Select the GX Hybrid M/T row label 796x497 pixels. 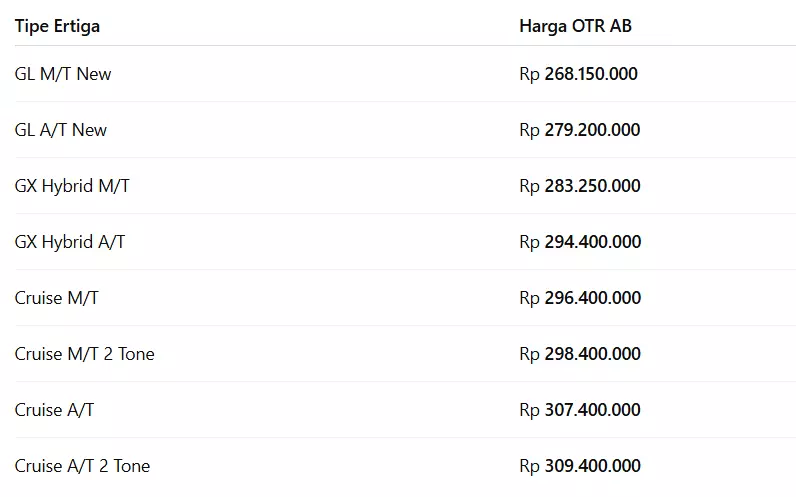pyautogui.click(x=72, y=186)
